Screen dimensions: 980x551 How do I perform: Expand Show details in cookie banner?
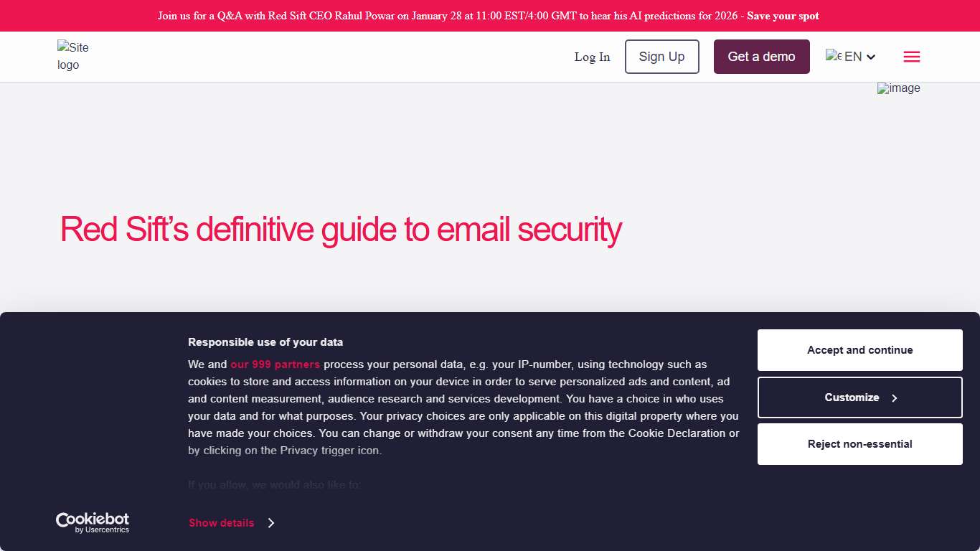231,523
